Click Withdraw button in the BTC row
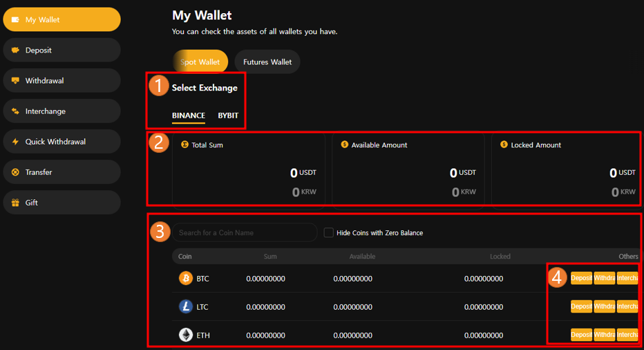This screenshot has width=644, height=350. pos(604,278)
